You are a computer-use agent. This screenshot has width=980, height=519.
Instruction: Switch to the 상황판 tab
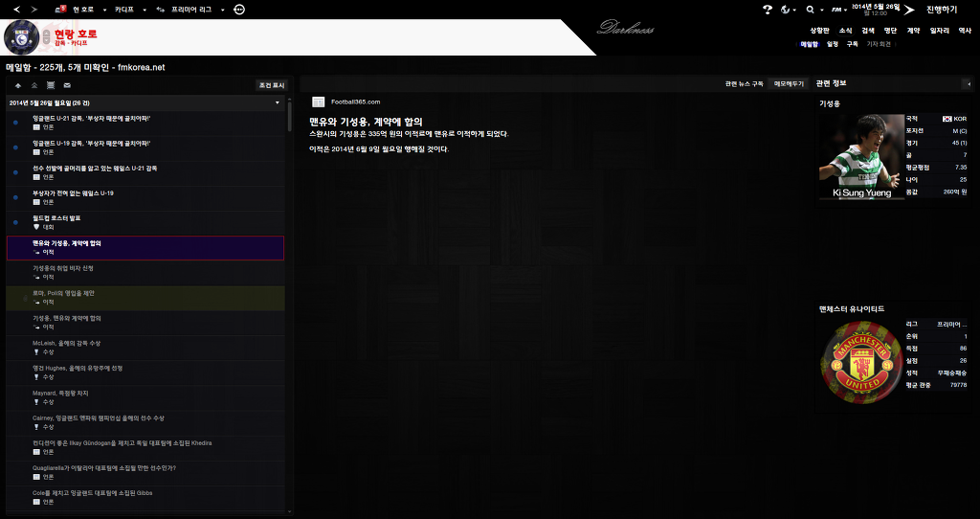tap(819, 30)
